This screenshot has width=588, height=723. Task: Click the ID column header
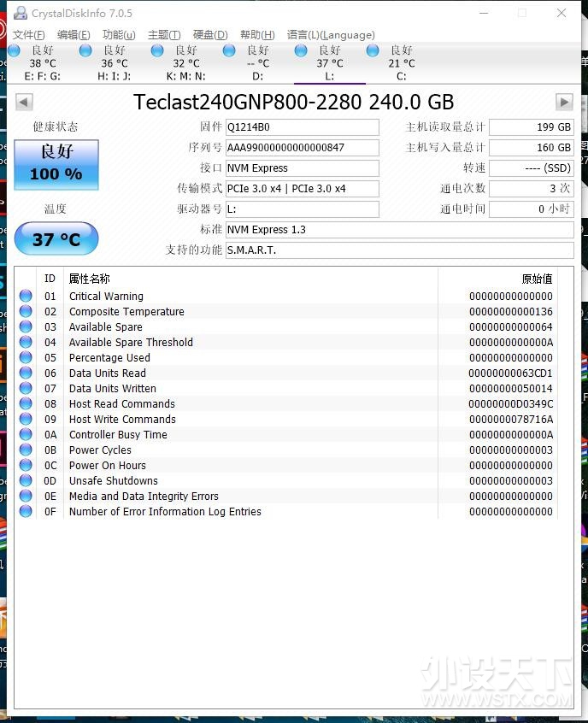tap(50, 279)
